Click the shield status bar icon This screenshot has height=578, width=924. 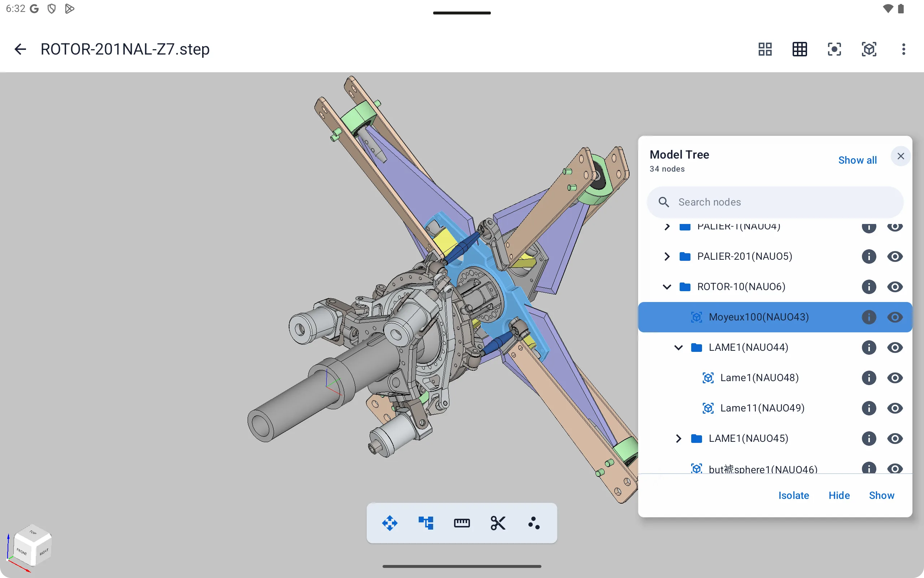click(52, 9)
